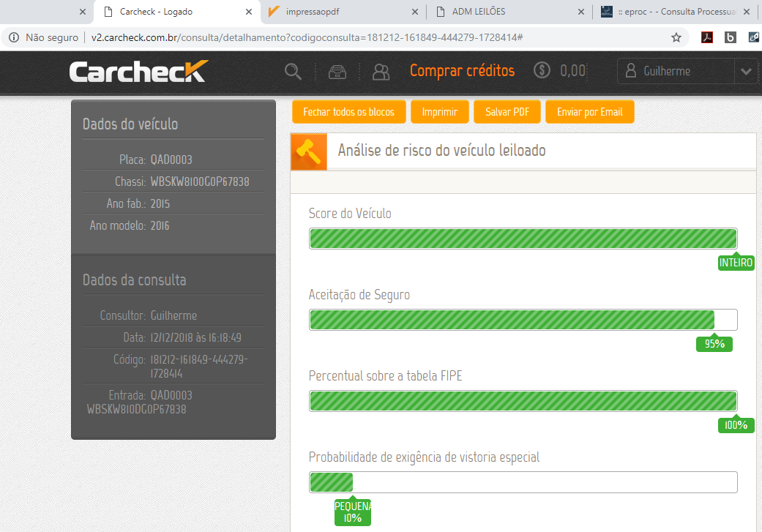The image size is (762, 532).
Task: Click Fechar todos os blocos button
Action: [x=349, y=112]
